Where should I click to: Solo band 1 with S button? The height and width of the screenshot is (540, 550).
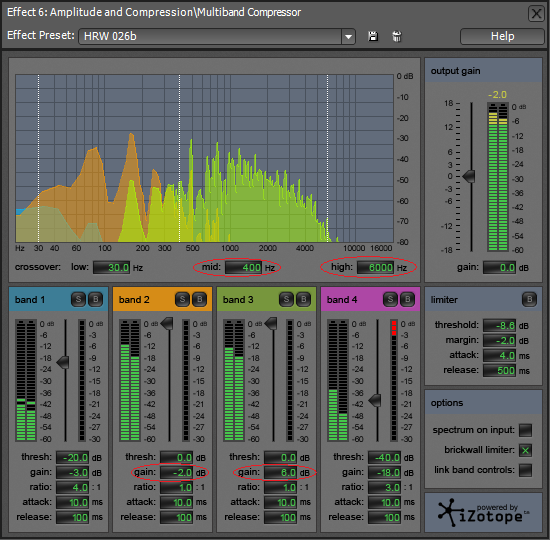point(78,299)
